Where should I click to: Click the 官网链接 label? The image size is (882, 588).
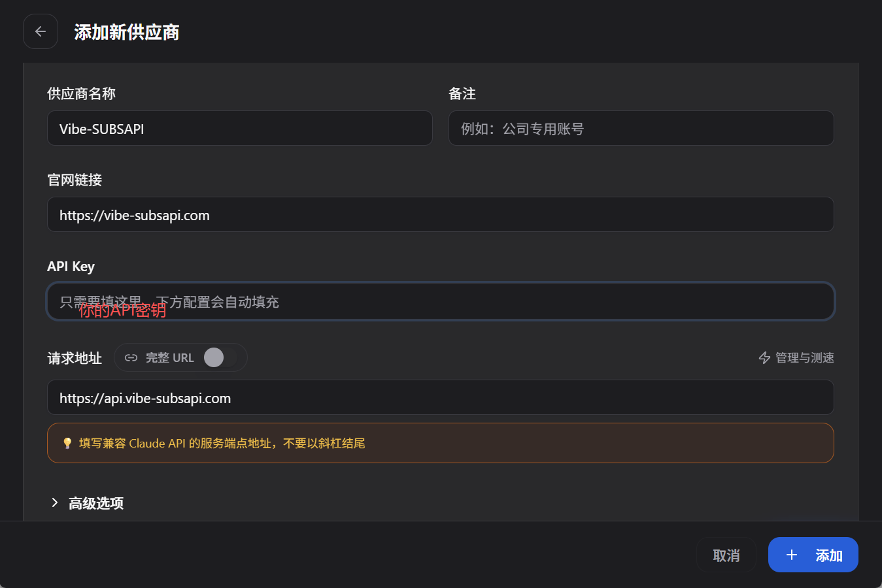tap(75, 180)
